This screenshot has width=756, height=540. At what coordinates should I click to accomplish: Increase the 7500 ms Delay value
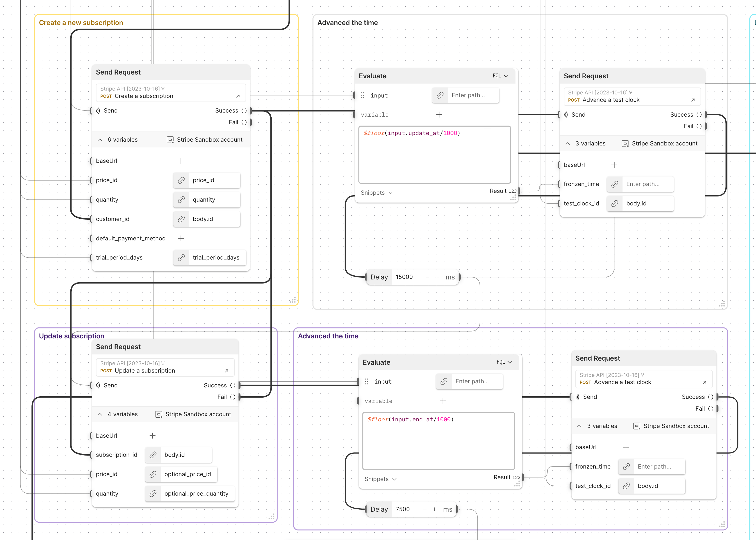434,509
